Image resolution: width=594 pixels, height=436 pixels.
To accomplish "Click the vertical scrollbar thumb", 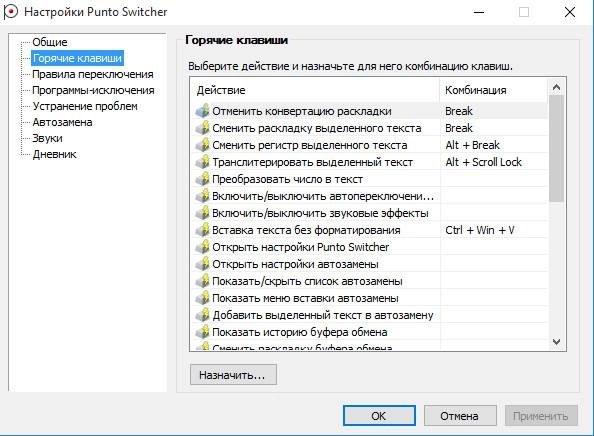I will [556, 148].
